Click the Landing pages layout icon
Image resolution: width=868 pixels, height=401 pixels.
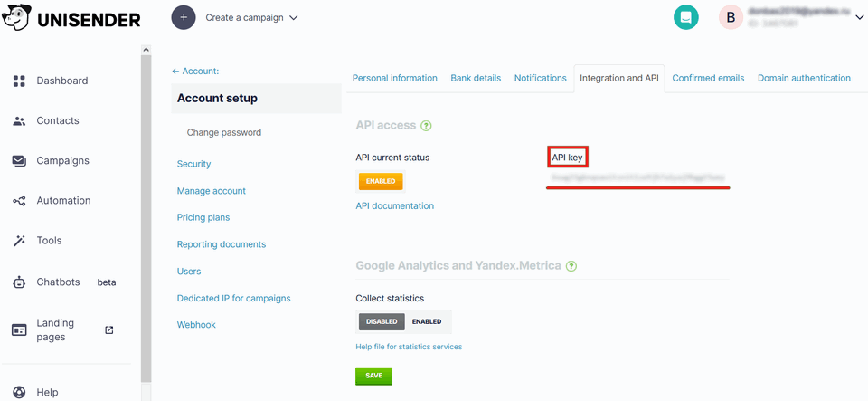(19, 330)
